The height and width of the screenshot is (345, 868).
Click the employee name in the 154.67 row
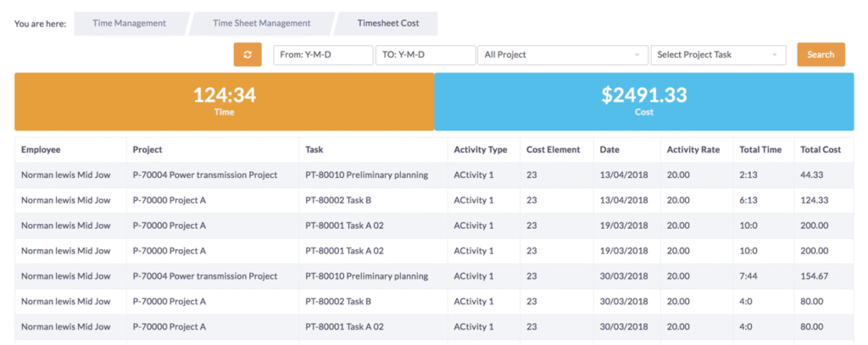[66, 275]
